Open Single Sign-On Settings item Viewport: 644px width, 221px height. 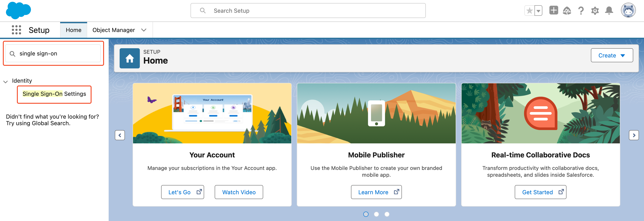tap(54, 94)
